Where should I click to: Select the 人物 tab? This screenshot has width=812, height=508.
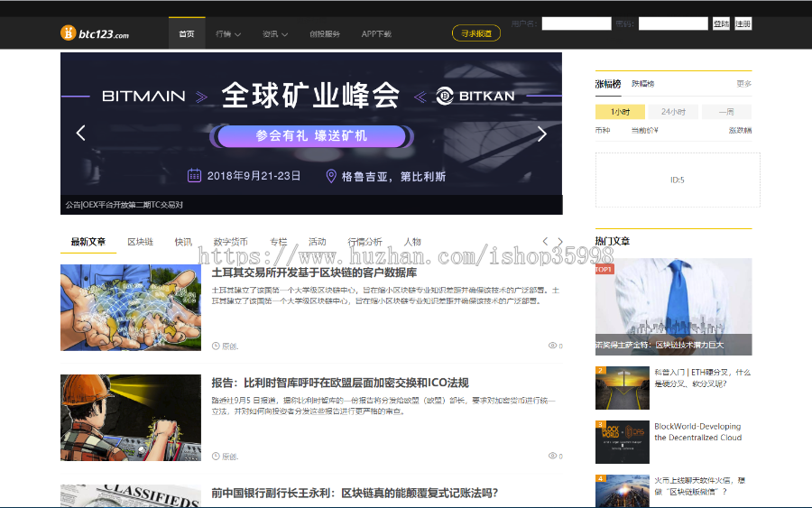[x=412, y=242]
